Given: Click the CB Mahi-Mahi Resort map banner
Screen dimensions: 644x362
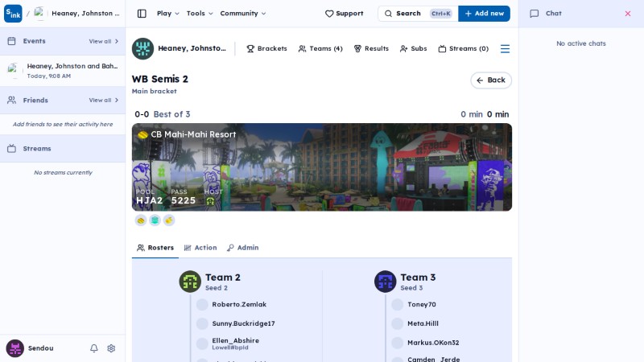Looking at the screenshot, I should click(x=321, y=167).
